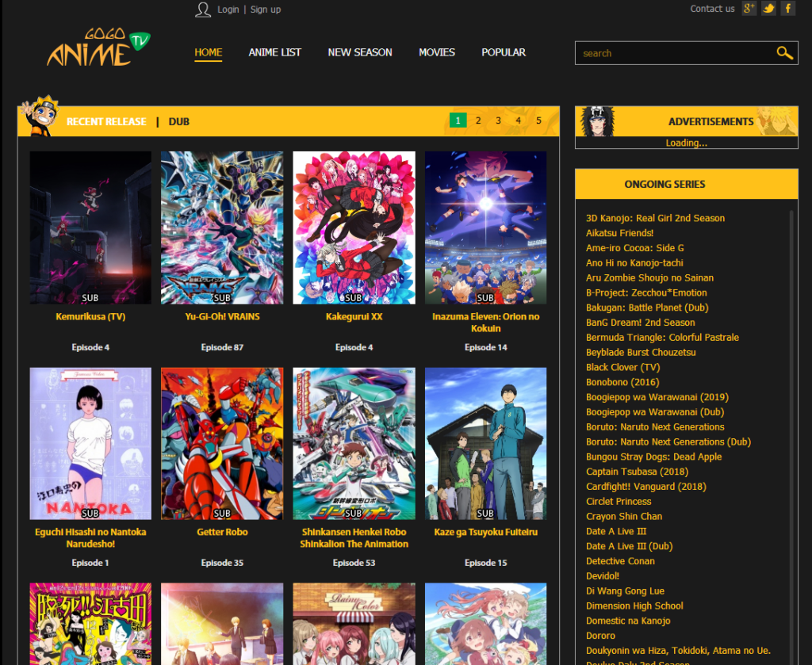Click the user profile icon beside Login

pos(203,10)
